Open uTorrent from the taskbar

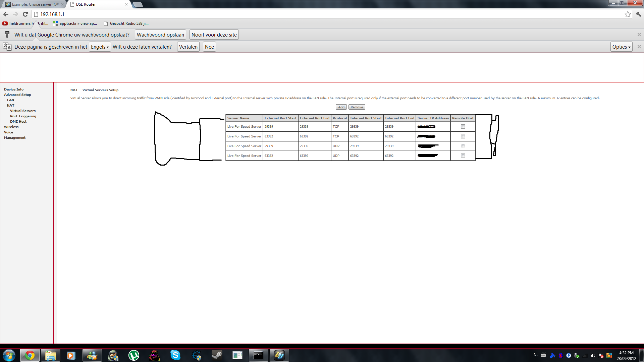pyautogui.click(x=133, y=355)
